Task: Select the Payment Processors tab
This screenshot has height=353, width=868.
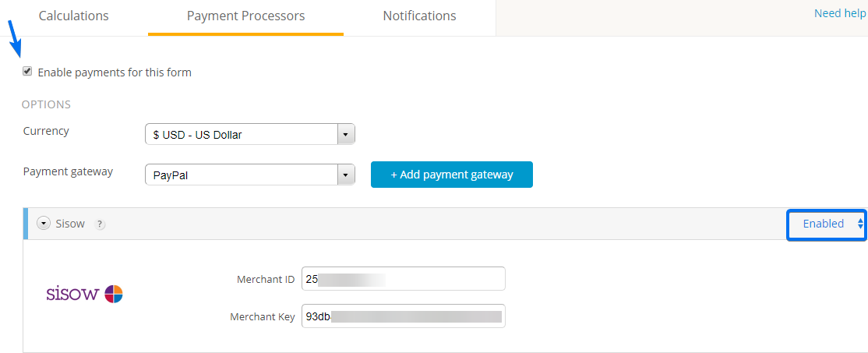Action: point(245,16)
